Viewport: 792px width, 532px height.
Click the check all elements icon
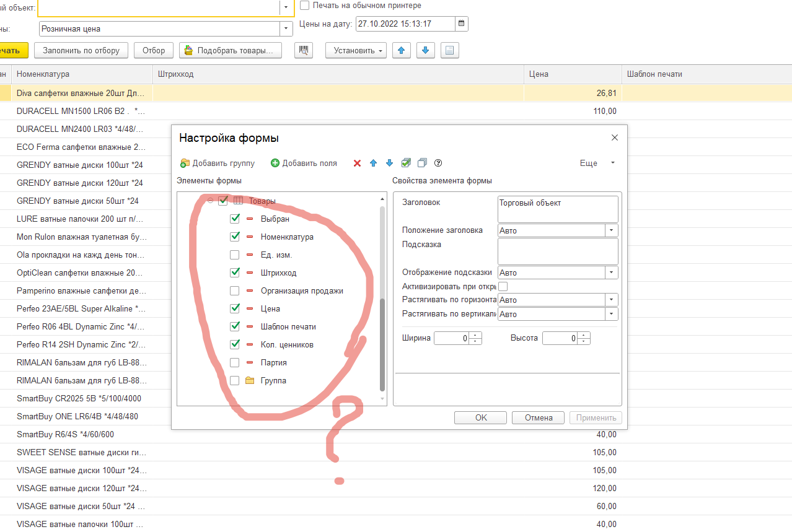tap(406, 163)
